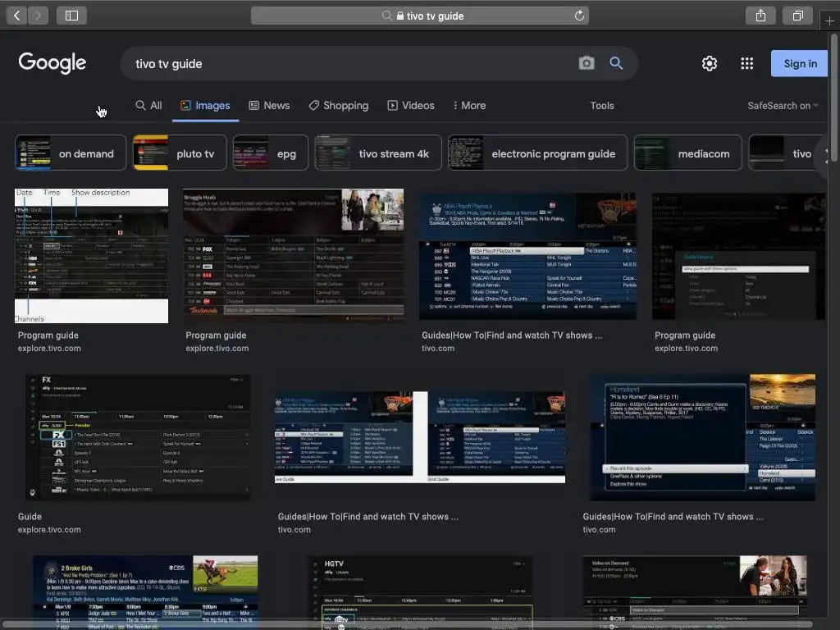Screen dimensions: 840x630
Task: Filter by the mediacom chip
Action: (x=688, y=153)
